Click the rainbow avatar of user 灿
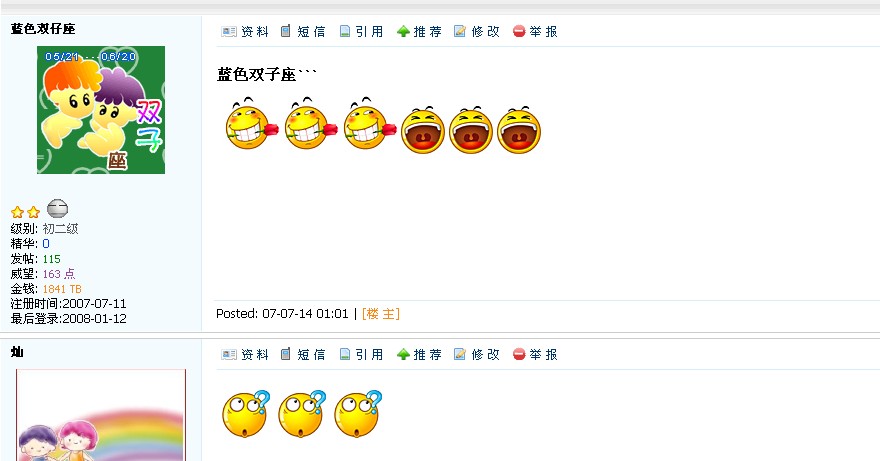This screenshot has height=461, width=880. (x=101, y=415)
